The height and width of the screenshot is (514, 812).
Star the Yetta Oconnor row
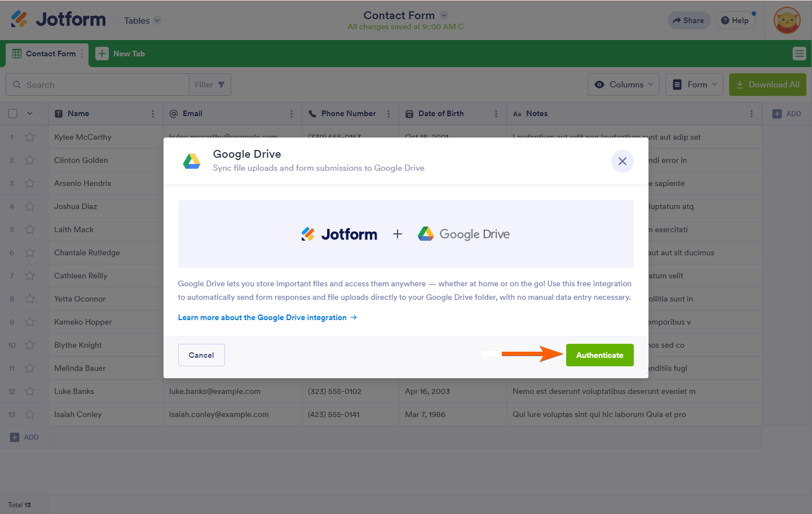(x=30, y=299)
